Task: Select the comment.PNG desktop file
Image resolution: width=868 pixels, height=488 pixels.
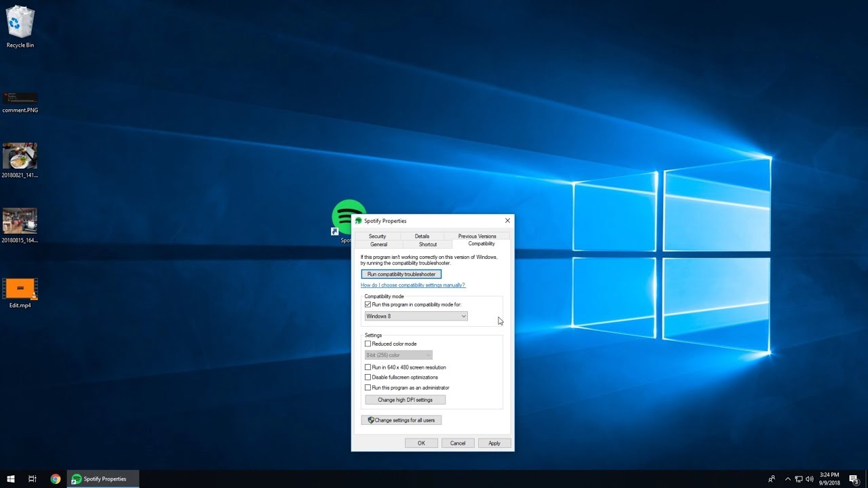Action: coord(20,102)
